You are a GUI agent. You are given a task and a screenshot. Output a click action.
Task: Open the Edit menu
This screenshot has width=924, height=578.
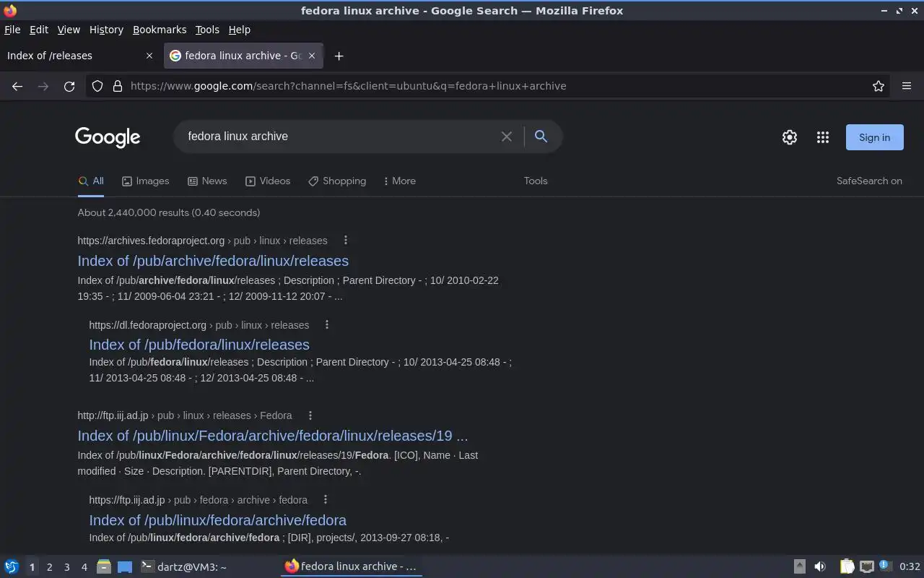(x=39, y=30)
